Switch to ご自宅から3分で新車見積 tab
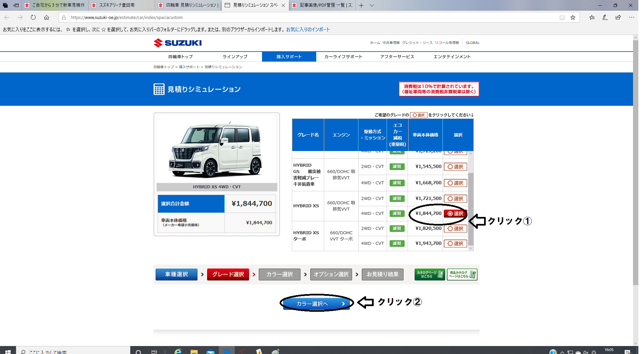Image resolution: width=644 pixels, height=354 pixels. point(55,5)
